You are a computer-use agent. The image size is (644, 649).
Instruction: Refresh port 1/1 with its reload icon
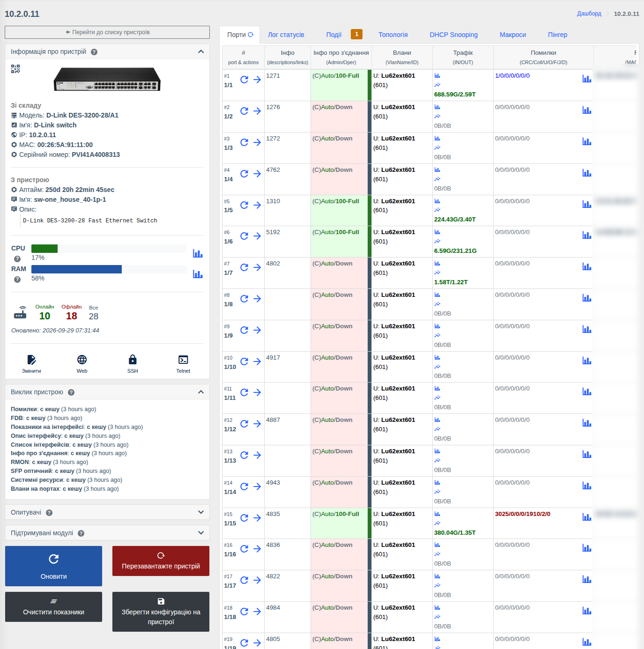click(244, 80)
